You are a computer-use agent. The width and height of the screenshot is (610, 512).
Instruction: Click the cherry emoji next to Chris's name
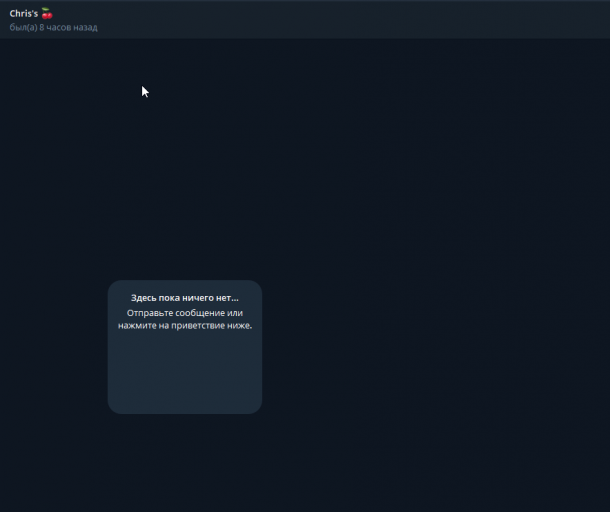point(47,14)
